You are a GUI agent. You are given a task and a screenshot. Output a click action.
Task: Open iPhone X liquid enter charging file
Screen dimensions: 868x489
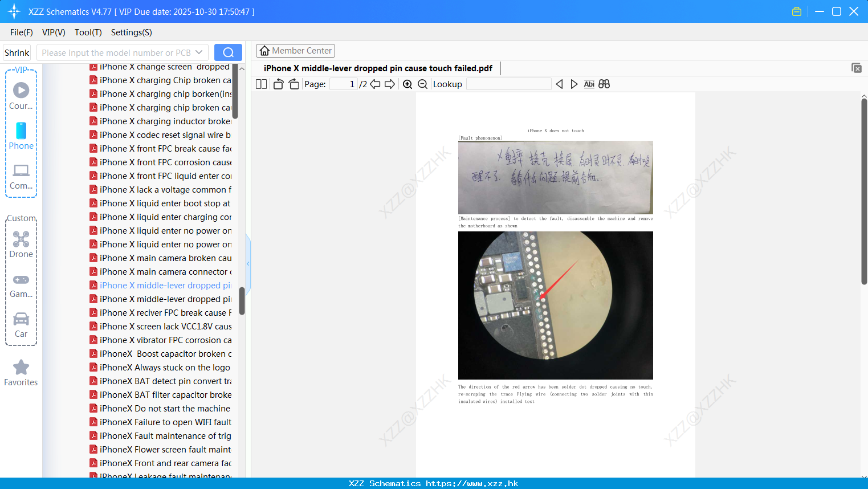161,217
